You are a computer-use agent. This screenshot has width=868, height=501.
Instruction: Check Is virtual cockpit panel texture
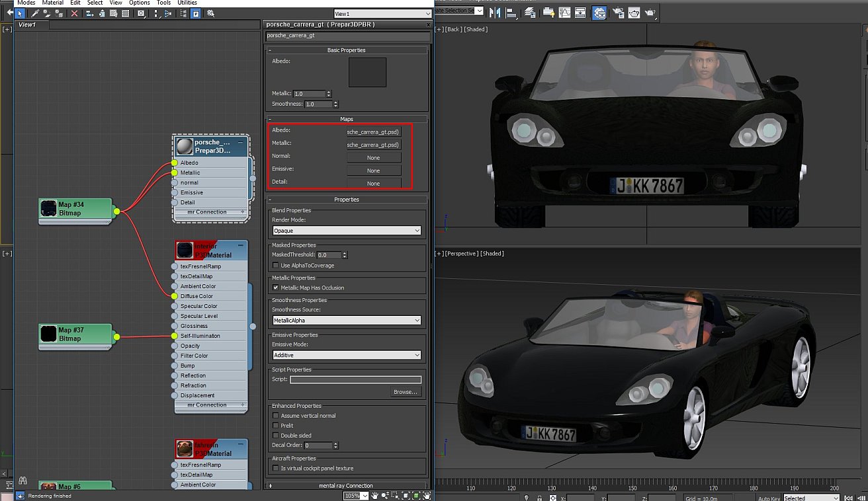[x=275, y=469]
